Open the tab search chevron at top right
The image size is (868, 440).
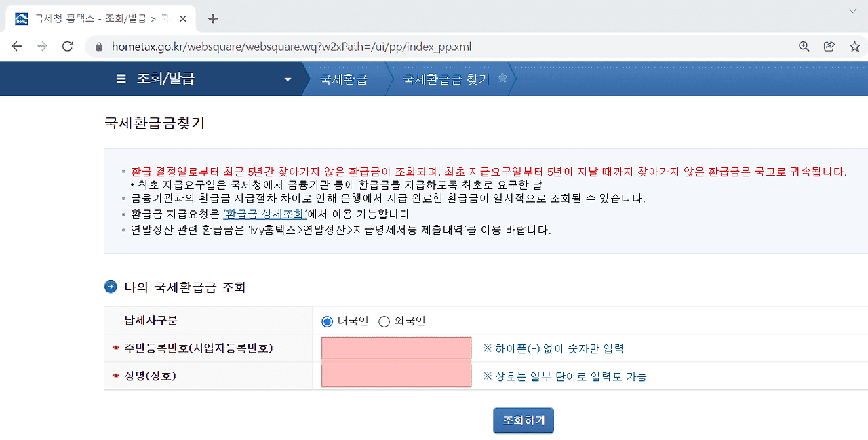pyautogui.click(x=852, y=11)
